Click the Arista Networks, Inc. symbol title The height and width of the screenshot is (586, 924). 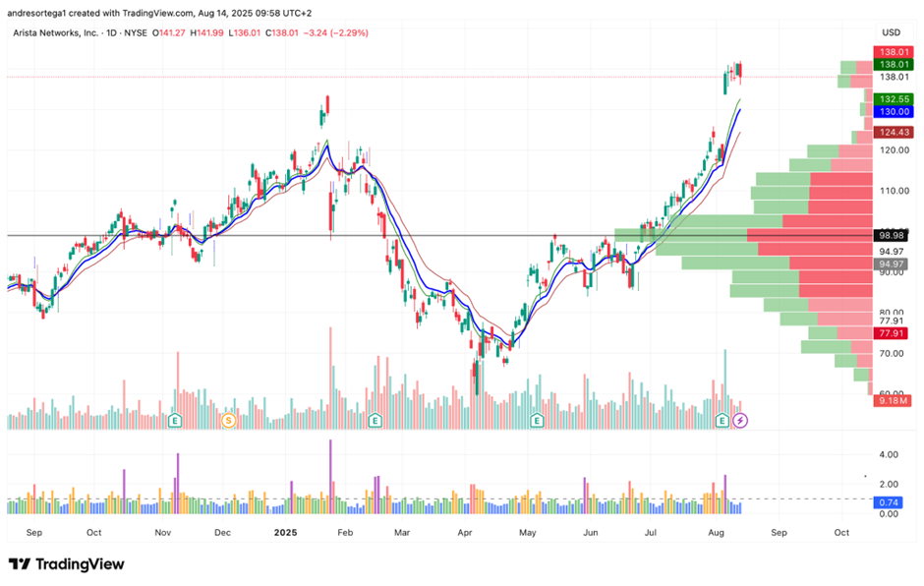point(56,33)
